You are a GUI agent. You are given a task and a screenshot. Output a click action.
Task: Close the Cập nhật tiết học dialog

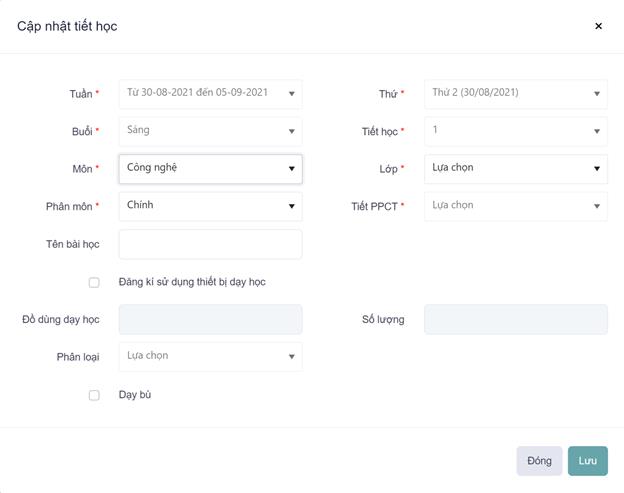coord(598,26)
